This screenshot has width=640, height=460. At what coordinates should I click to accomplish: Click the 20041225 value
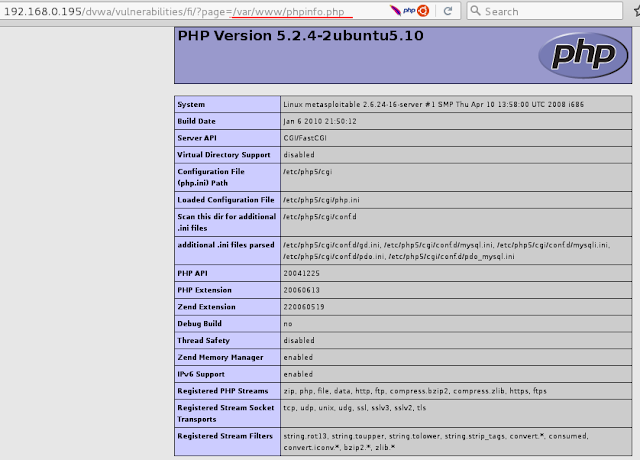pos(302,273)
